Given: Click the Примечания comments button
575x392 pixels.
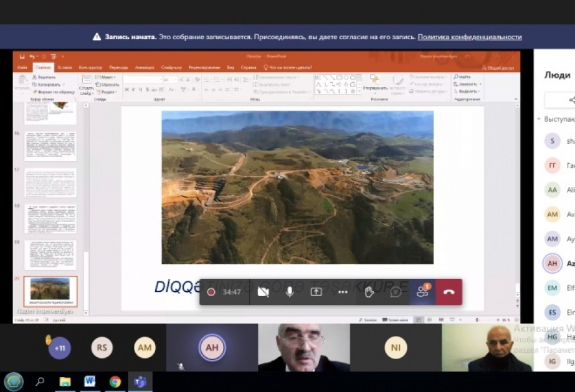Looking at the screenshot, I should pos(396,320).
